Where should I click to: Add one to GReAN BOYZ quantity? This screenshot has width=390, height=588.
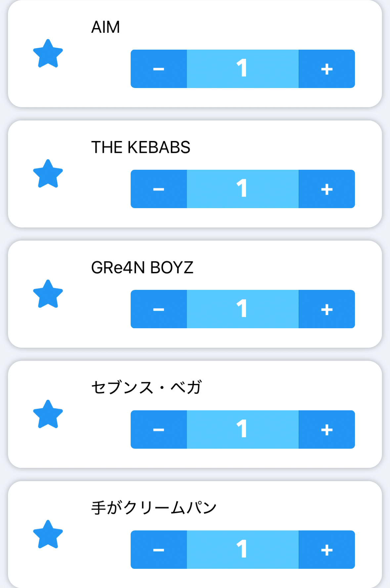click(x=326, y=309)
